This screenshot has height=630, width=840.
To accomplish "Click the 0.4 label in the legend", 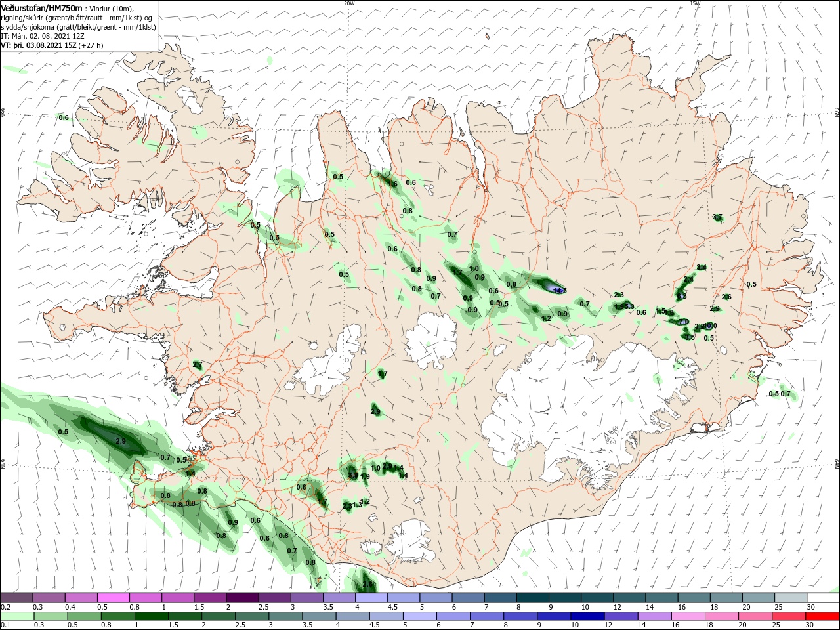I will (70, 608).
